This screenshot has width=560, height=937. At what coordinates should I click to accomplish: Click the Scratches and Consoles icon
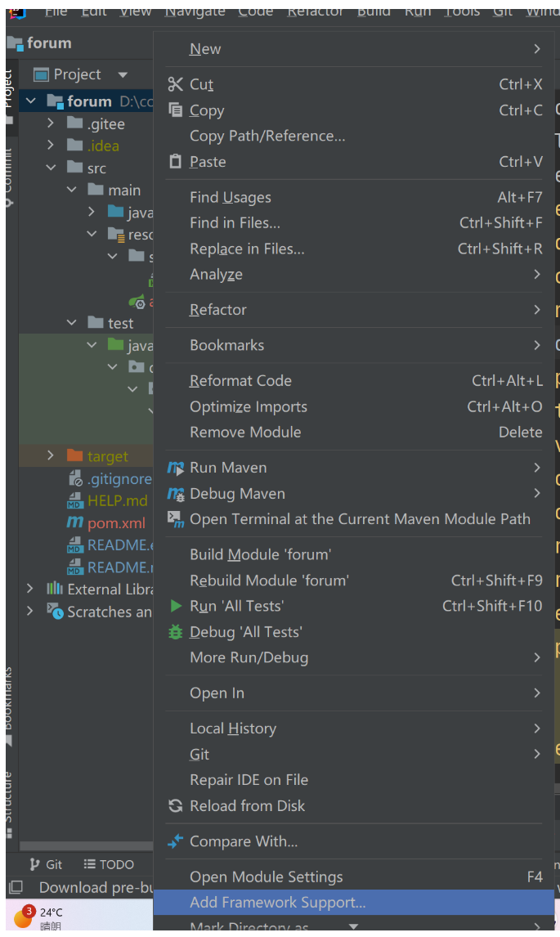tap(55, 611)
